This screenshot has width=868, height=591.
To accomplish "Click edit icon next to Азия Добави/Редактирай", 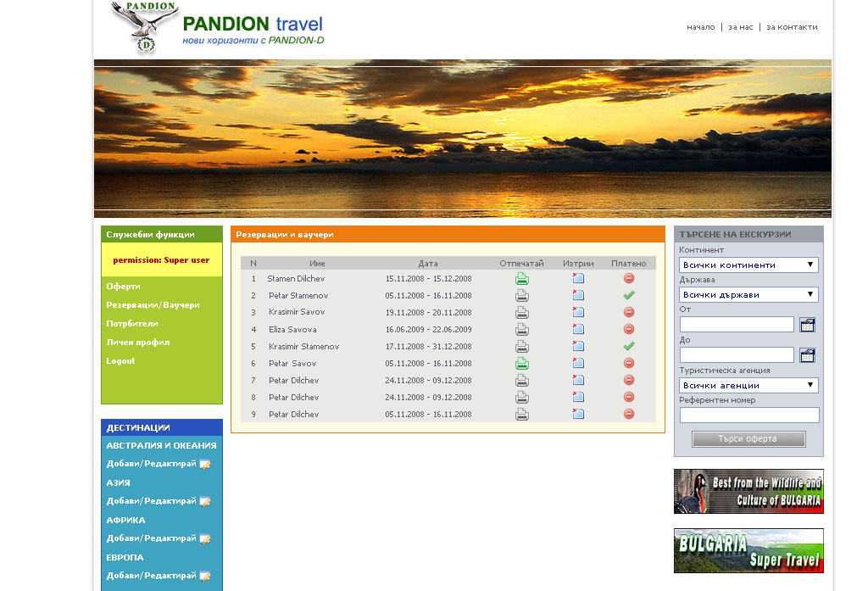I will pyautogui.click(x=205, y=501).
